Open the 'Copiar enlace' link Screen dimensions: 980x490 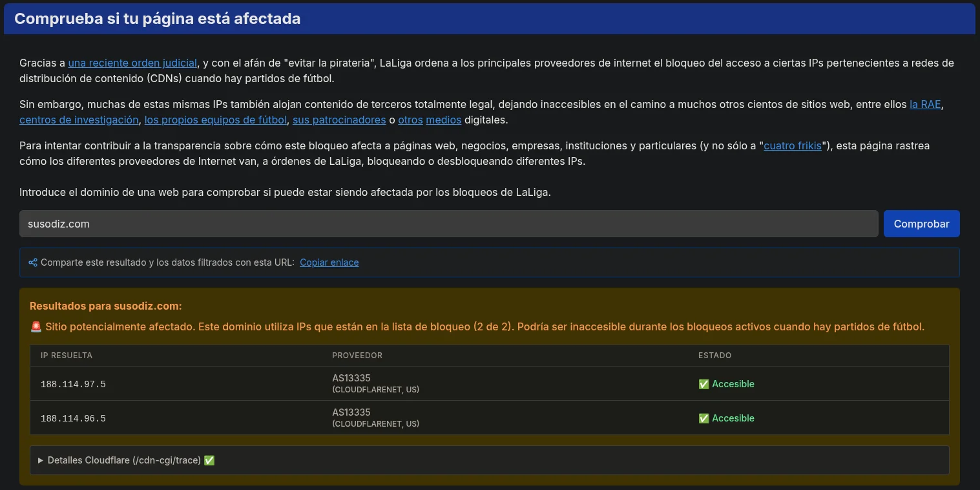329,262
